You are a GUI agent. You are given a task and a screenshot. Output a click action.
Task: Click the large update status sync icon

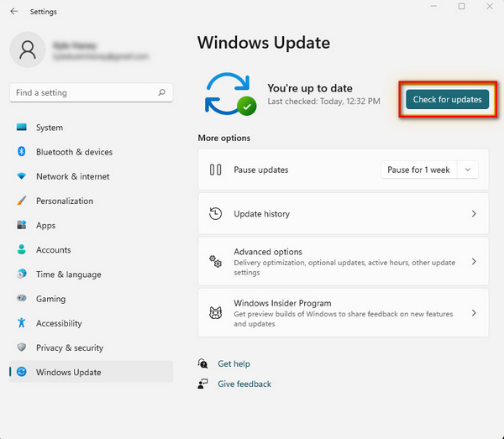(230, 94)
